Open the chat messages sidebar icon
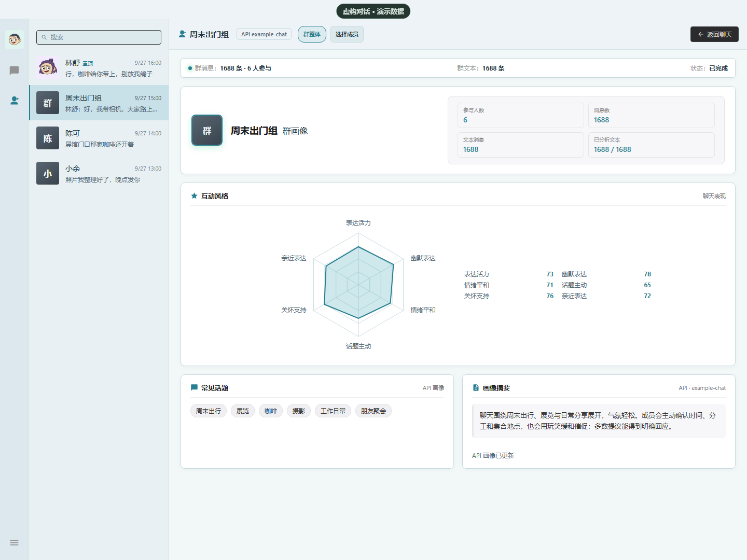This screenshot has width=747, height=560. tap(15, 71)
